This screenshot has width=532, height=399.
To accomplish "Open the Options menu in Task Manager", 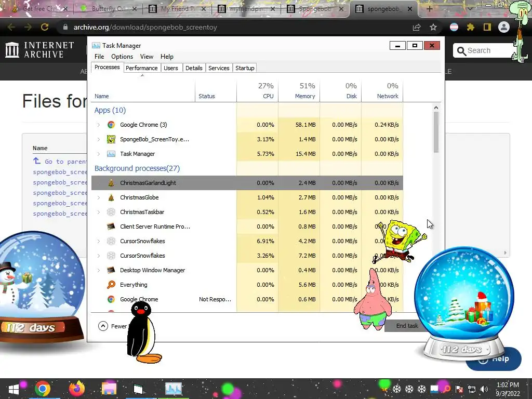I will [122, 56].
